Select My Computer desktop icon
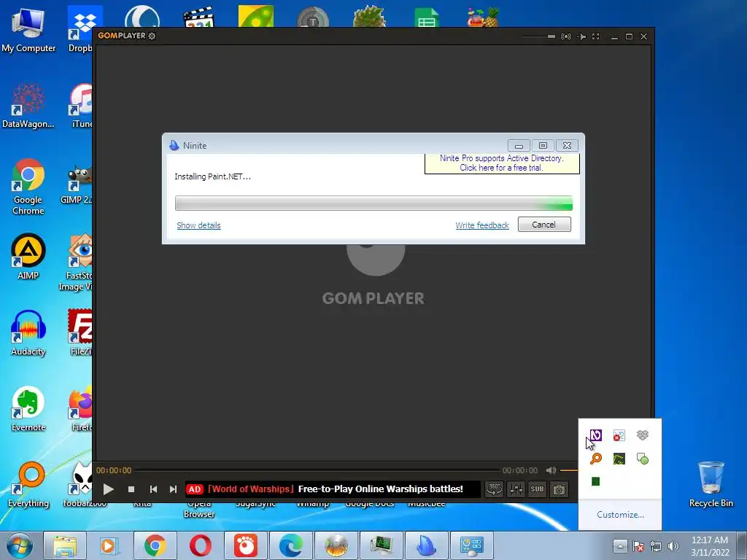747x560 pixels. 28,31
